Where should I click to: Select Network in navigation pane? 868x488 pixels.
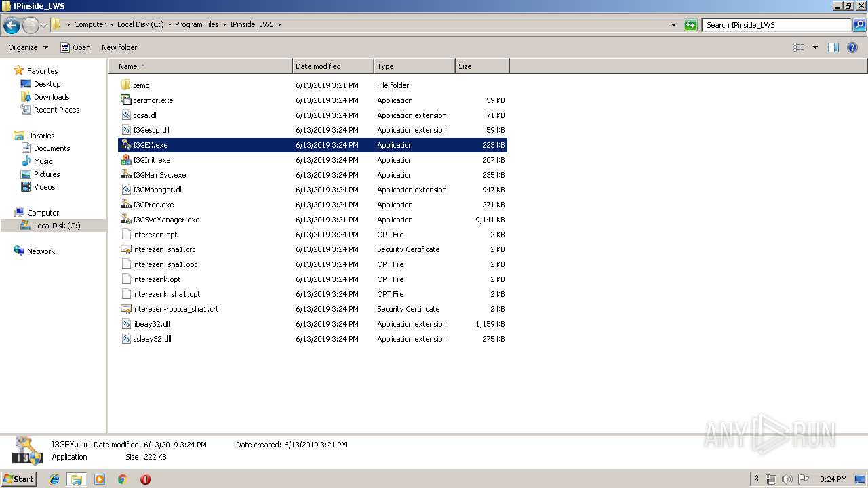pyautogui.click(x=41, y=251)
